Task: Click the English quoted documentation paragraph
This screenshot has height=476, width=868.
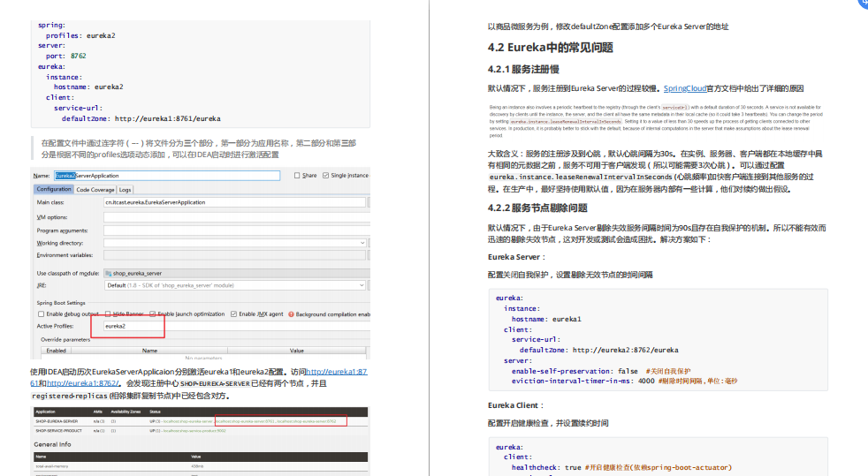Action: click(x=656, y=121)
